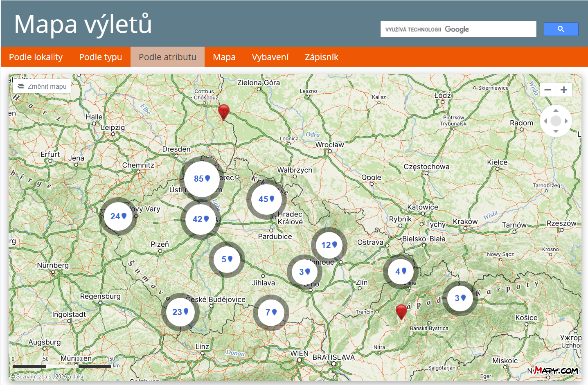Viewport: 588px width, 385px height.
Task: Click the Kraków city label
Action: tap(465, 222)
